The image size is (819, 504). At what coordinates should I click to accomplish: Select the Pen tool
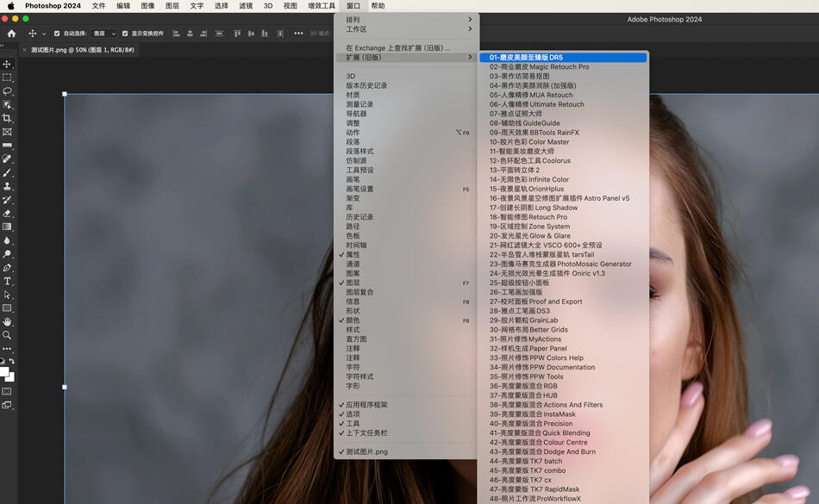click(x=7, y=268)
